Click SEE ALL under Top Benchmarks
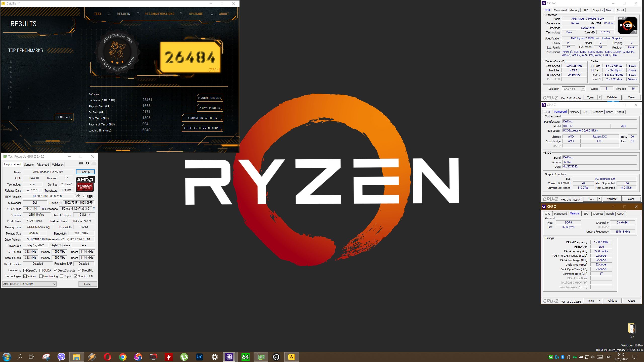Viewport: 644px width, 362px height. pos(64,117)
